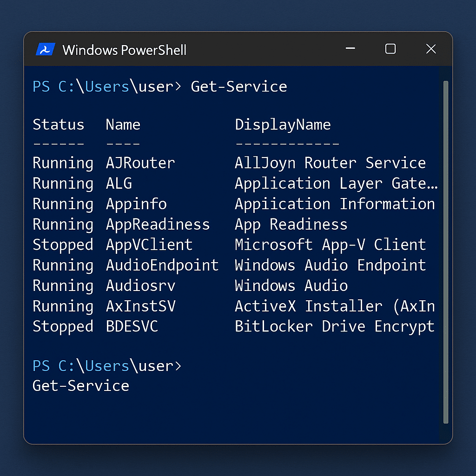Click the 'Name' column header
This screenshot has width=476, height=476.
click(x=123, y=125)
